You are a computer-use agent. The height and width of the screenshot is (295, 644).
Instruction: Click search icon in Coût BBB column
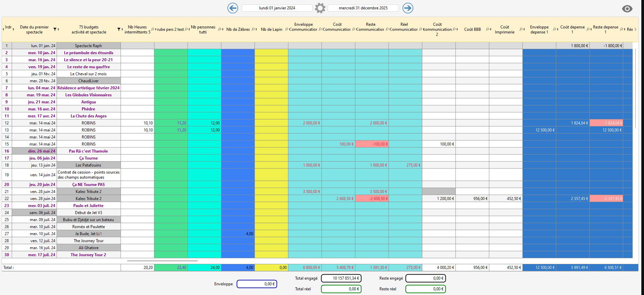pyautogui.click(x=488, y=29)
